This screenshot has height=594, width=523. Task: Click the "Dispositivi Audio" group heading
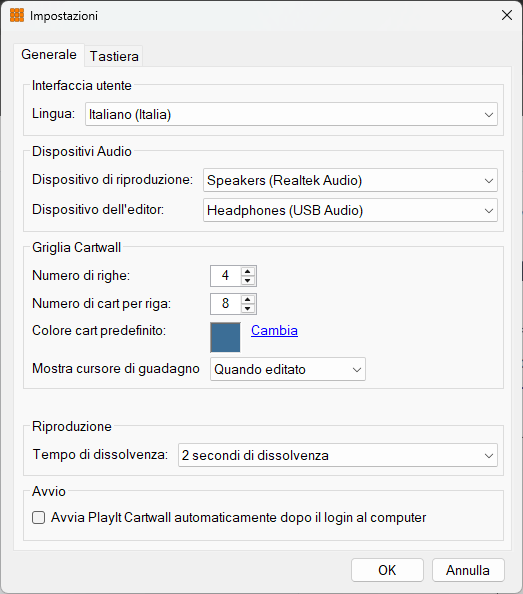[82, 151]
